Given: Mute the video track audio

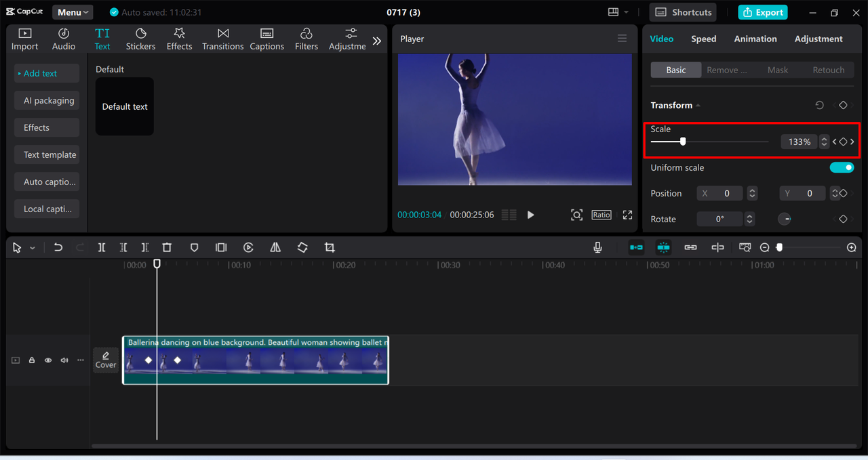Looking at the screenshot, I should 64,360.
